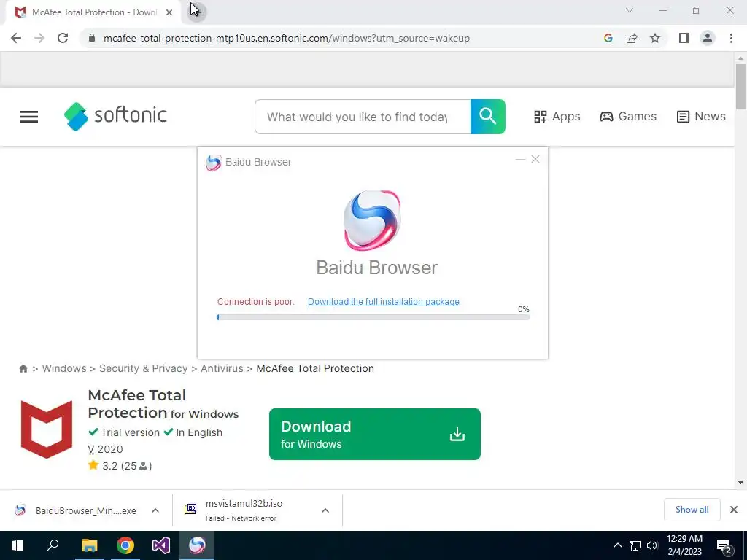The height and width of the screenshot is (560, 747).
Task: Go to Softonic homepage logo
Action: [115, 116]
